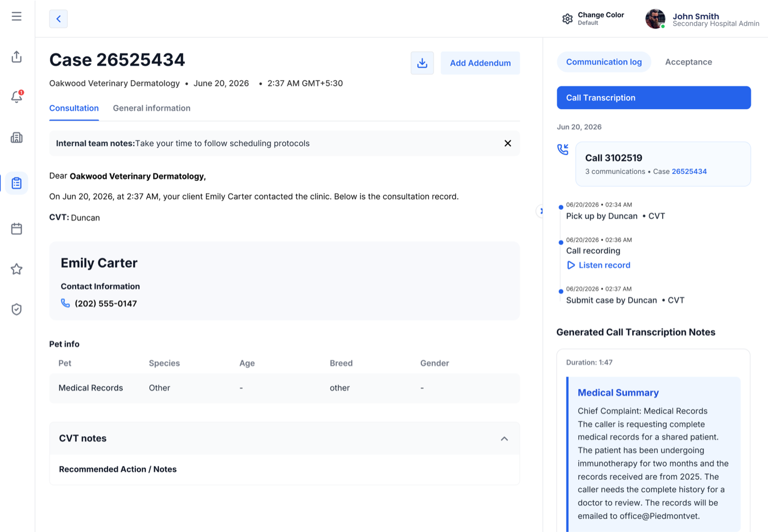Image resolution: width=768 pixels, height=532 pixels.
Task: Collapse the CVT notes section
Action: click(x=504, y=439)
